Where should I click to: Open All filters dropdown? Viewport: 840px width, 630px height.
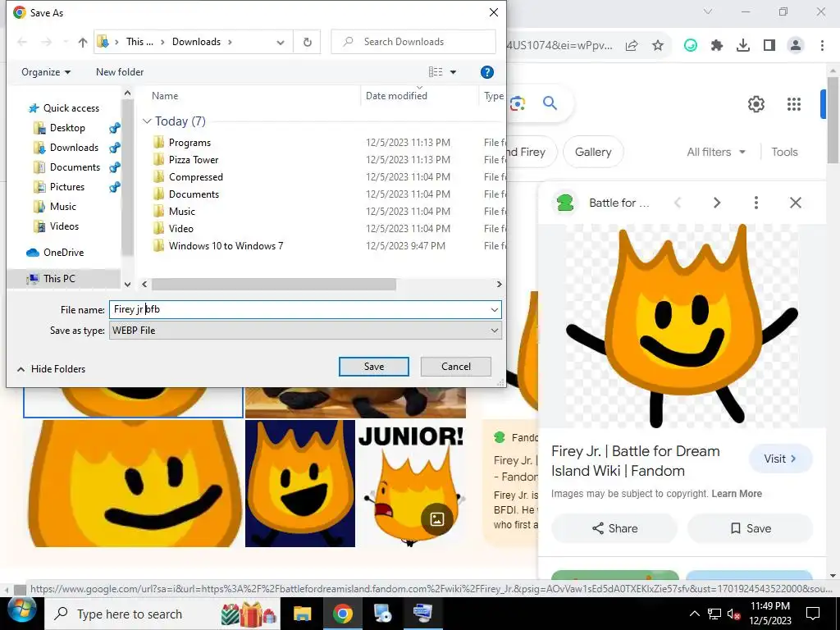coord(716,152)
